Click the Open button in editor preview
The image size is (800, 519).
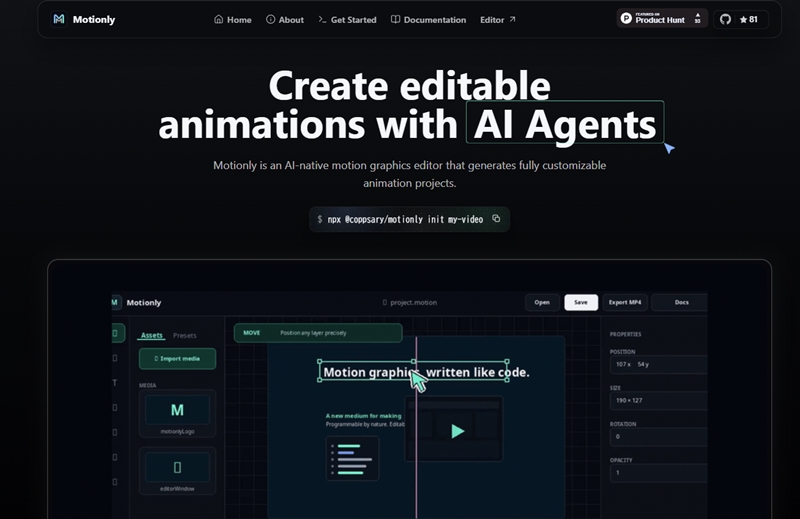(x=542, y=302)
